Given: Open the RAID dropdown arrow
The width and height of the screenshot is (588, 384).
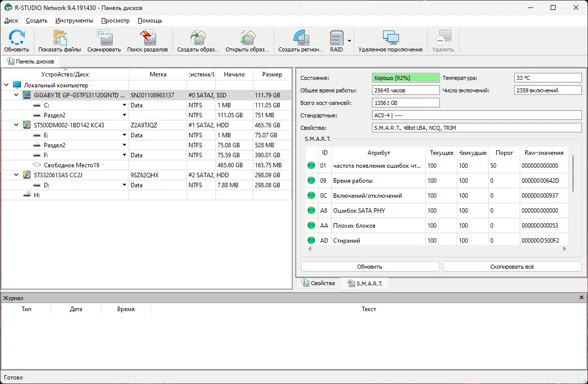Looking at the screenshot, I should point(349,40).
